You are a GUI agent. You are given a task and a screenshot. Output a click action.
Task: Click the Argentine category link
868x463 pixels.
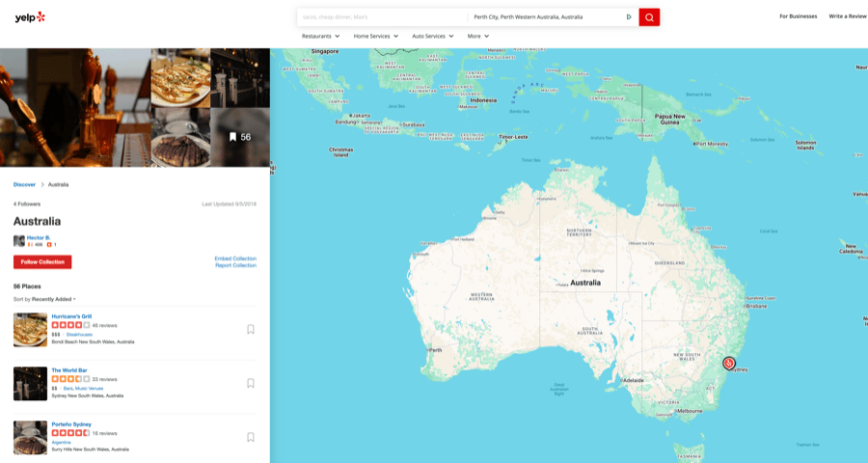(x=61, y=443)
